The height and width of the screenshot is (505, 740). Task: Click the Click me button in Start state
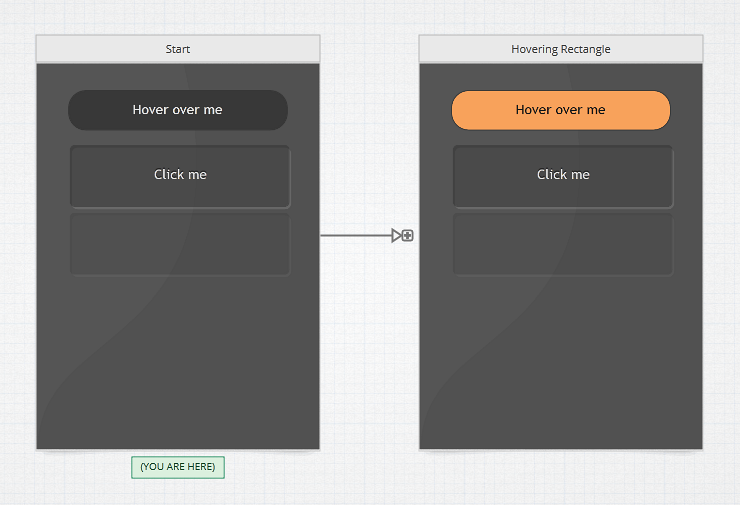point(180,177)
